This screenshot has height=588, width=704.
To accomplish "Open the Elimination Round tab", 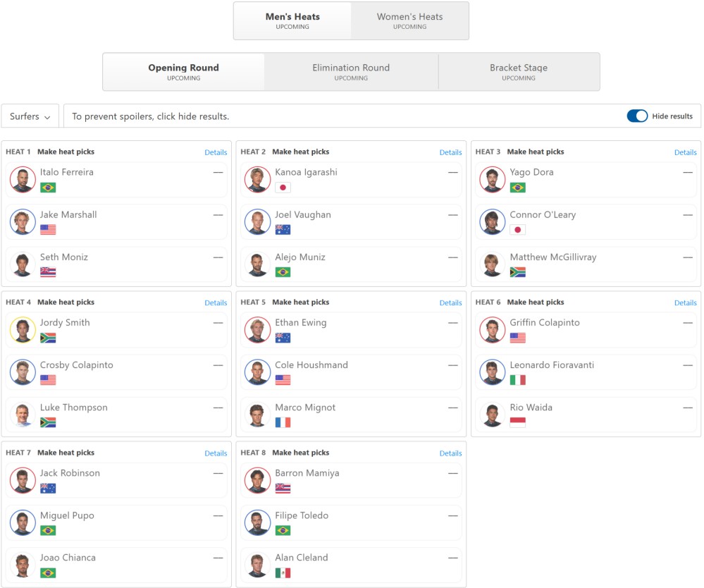I will pyautogui.click(x=351, y=71).
